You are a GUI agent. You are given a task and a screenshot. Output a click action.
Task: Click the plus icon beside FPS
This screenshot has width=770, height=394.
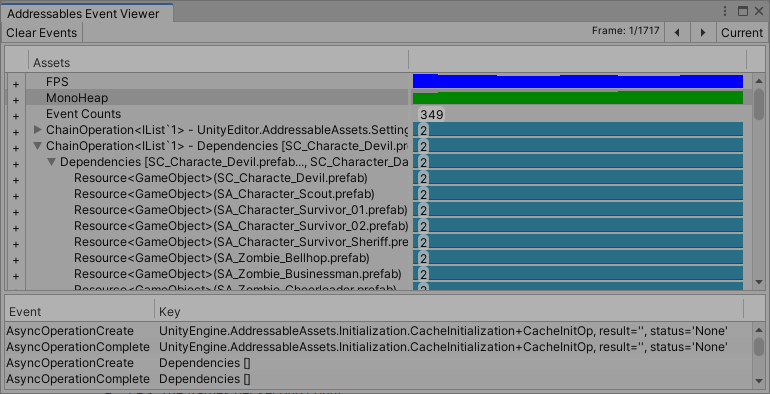(16, 84)
